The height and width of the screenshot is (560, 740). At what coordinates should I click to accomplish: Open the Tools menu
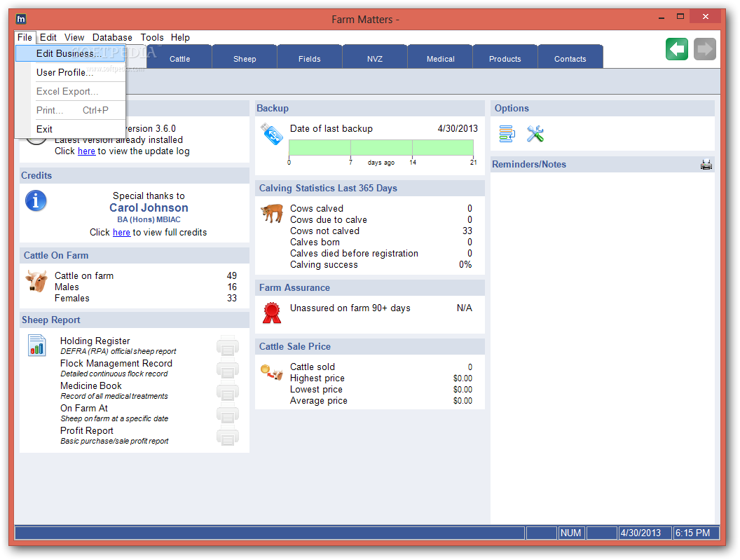pyautogui.click(x=152, y=37)
